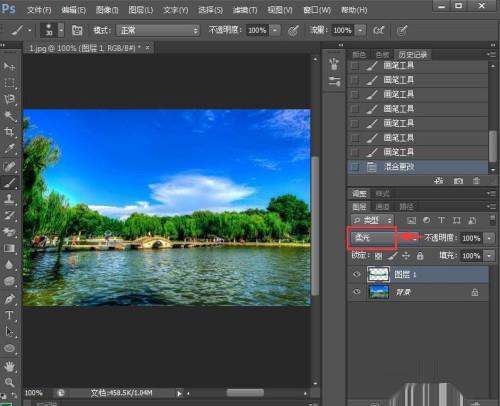Select the Crop tool
The image size is (500, 406).
(9, 131)
